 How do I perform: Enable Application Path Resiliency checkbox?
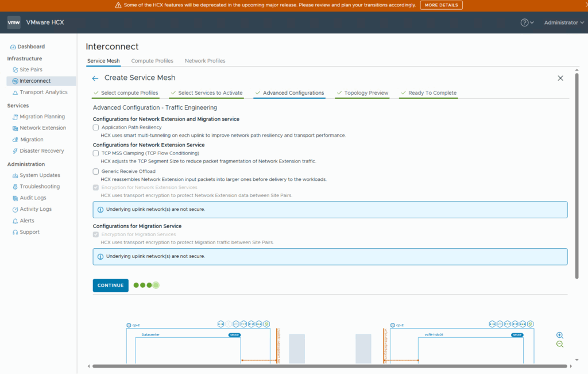96,128
